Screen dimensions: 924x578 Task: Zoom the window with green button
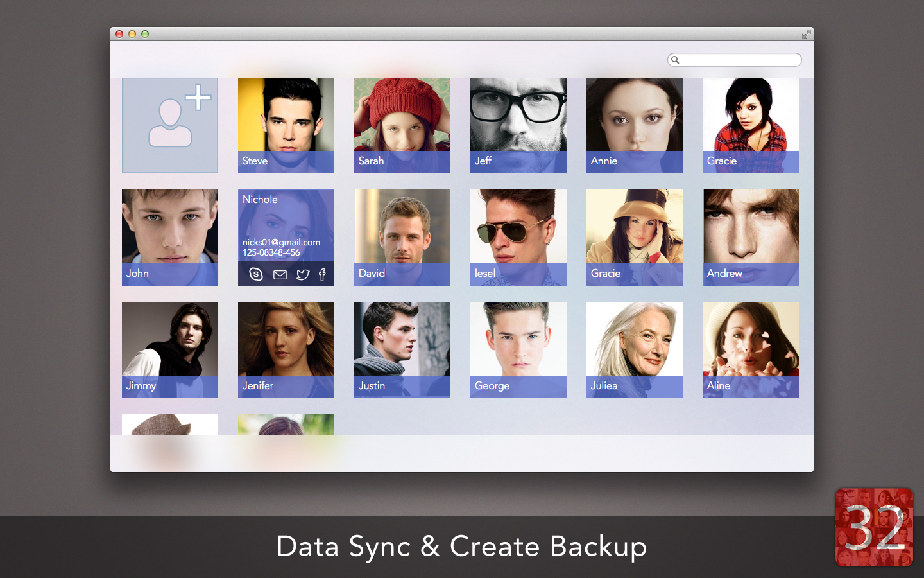pos(145,34)
